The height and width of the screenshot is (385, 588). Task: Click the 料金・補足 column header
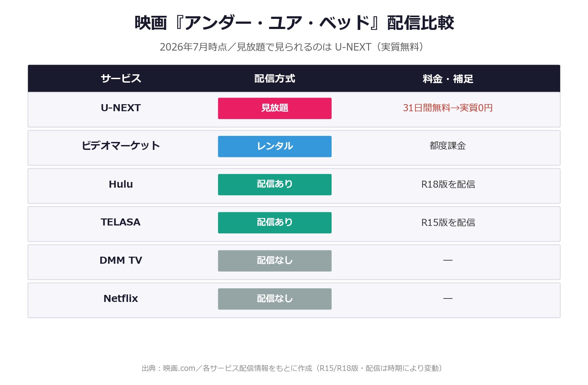click(448, 79)
